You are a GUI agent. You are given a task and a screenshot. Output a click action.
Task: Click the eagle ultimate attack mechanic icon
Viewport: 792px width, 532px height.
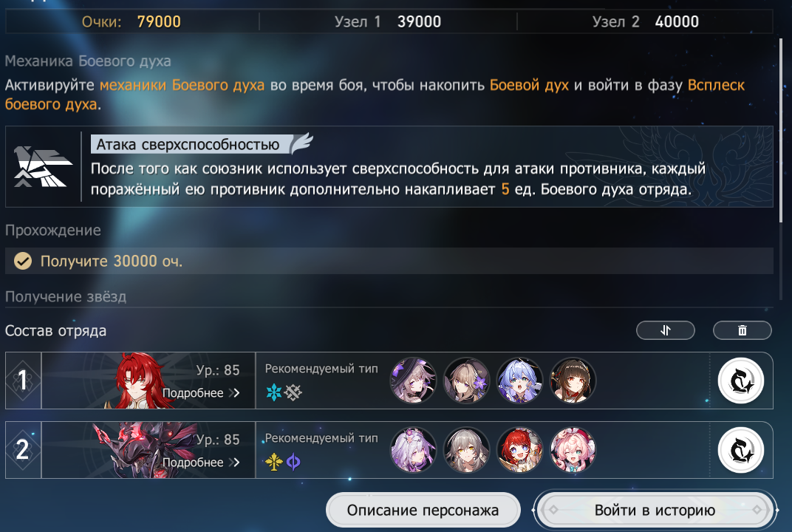click(x=42, y=167)
